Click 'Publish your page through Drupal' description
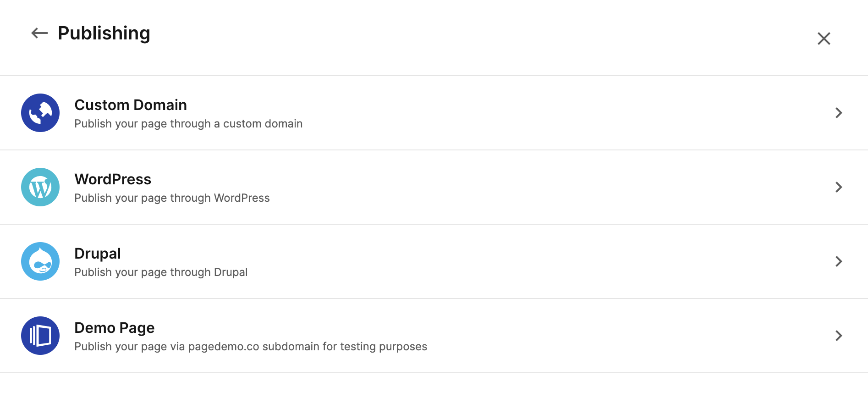Viewport: 868px width, 398px height. point(161,272)
